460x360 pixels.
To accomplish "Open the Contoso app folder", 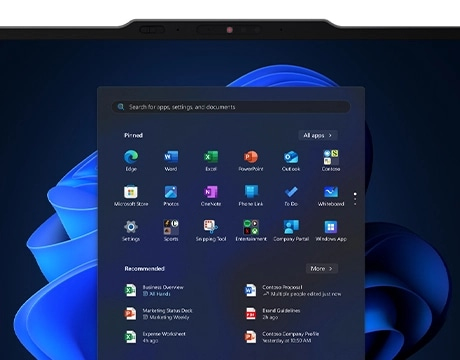I will [x=331, y=160].
